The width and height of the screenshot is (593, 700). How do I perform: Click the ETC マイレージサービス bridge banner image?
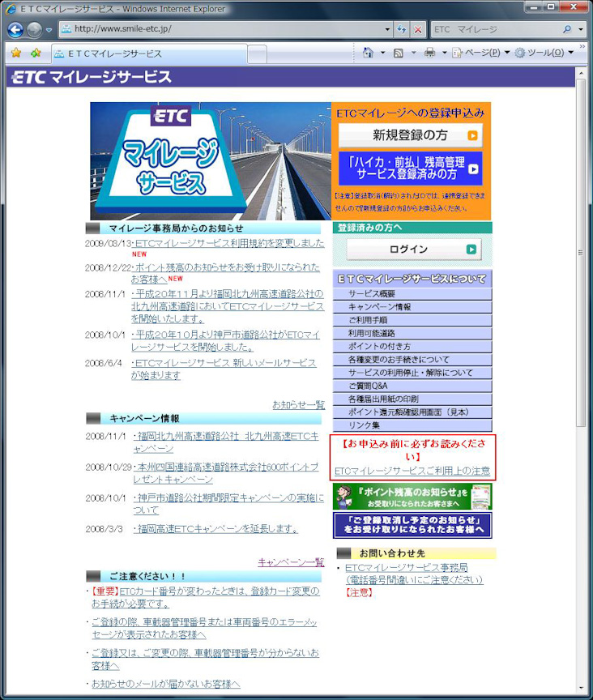(211, 161)
